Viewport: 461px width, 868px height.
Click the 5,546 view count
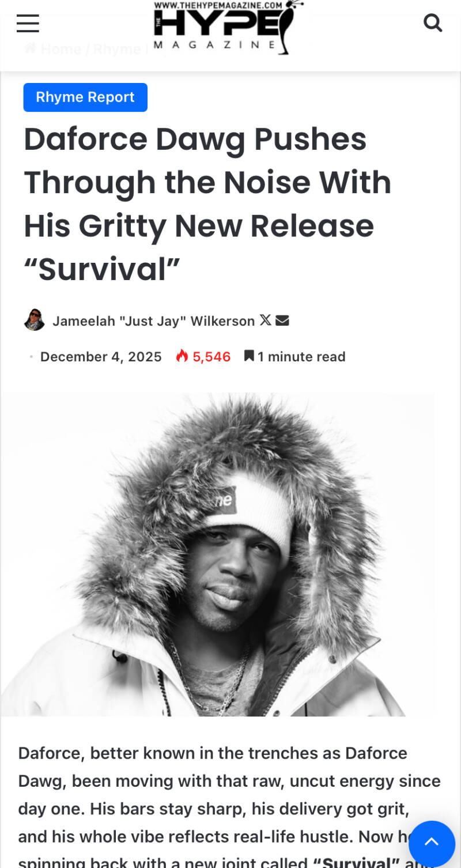pos(211,357)
